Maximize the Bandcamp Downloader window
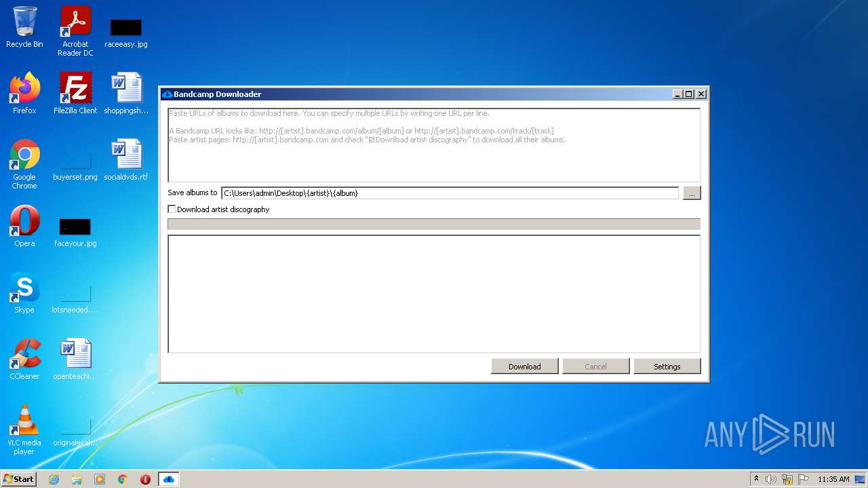 (689, 94)
